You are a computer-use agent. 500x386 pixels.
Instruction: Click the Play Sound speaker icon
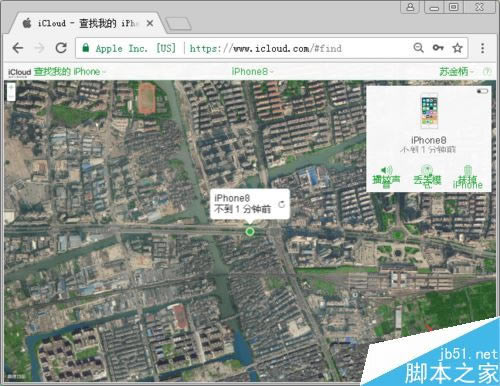386,171
